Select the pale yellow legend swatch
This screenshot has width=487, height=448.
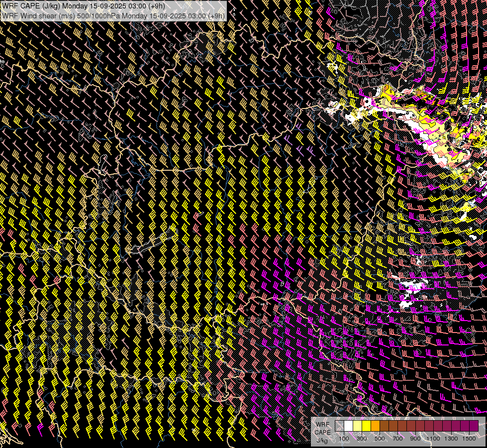(x=358, y=426)
